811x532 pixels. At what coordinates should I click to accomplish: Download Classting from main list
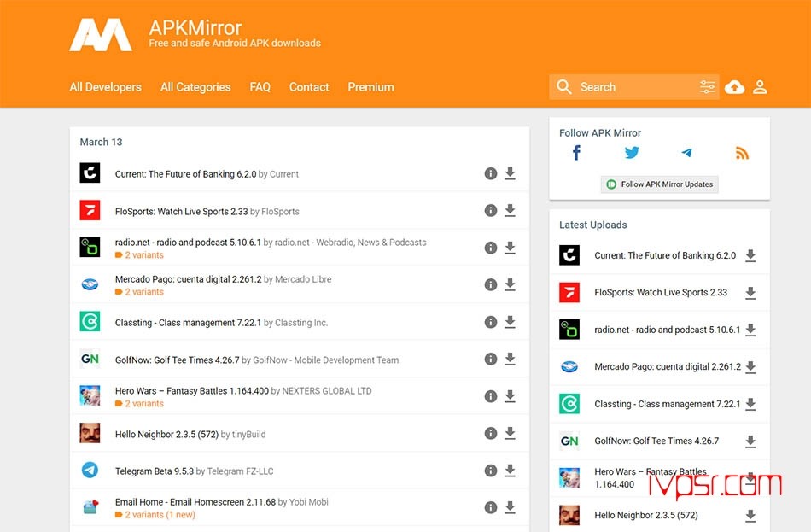[510, 322]
